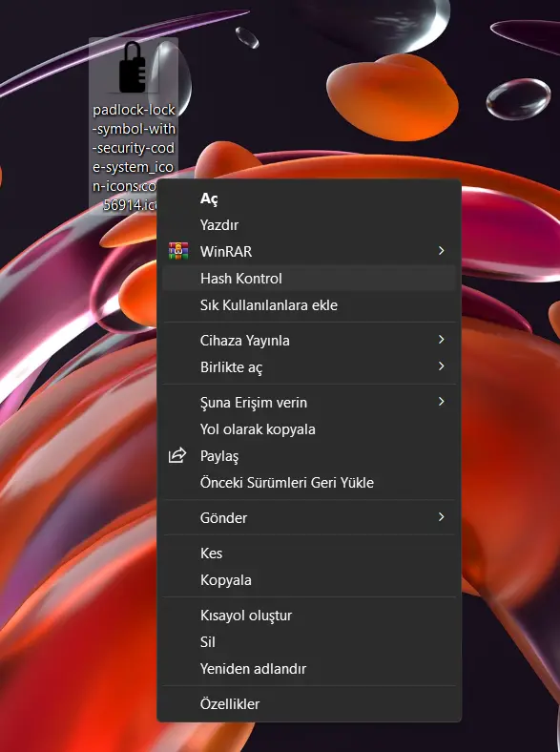The image size is (560, 752).
Task: Click the Paylaş share arrow icon
Action: 177,455
